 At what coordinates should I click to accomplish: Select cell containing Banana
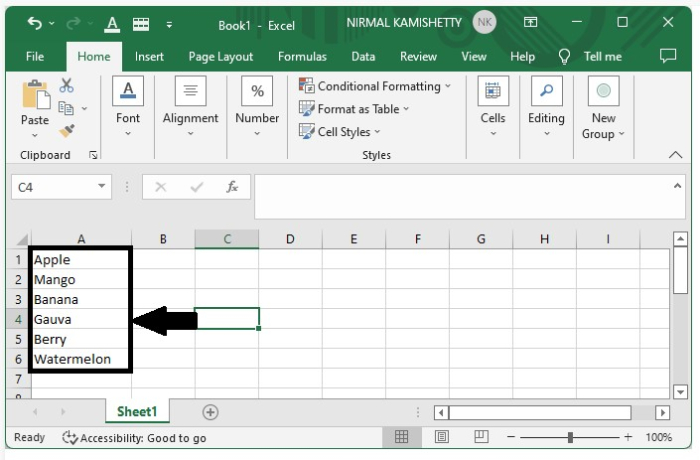(x=81, y=299)
